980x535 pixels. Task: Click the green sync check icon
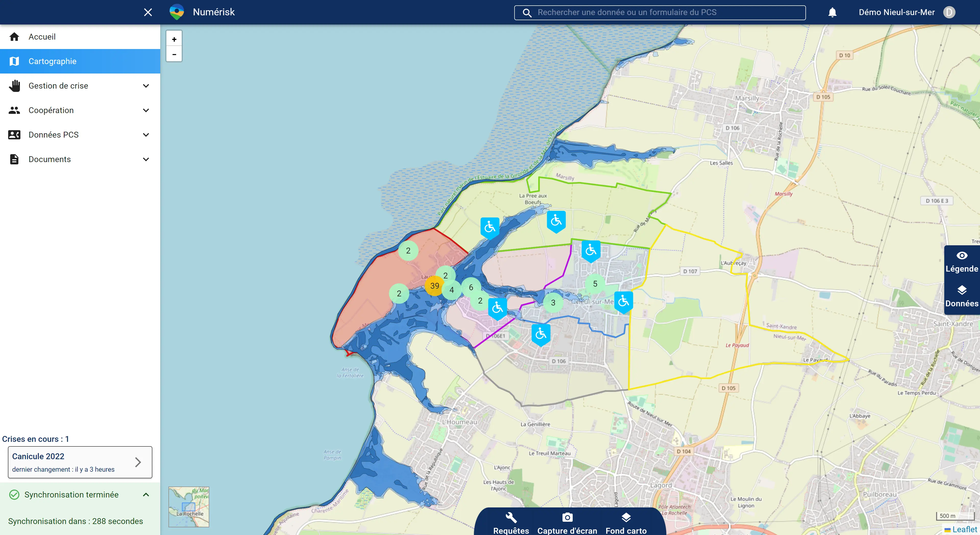[x=14, y=495]
